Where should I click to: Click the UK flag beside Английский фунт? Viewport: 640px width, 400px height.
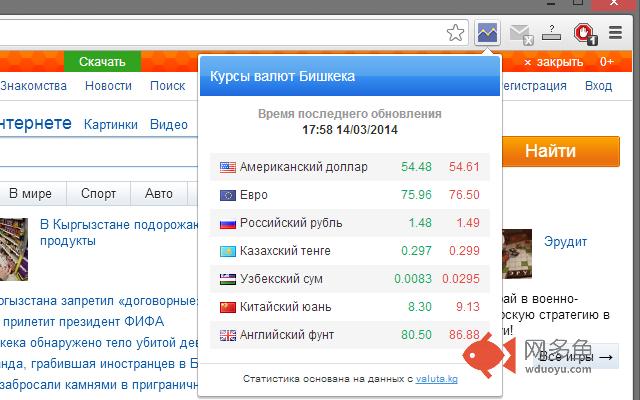tap(228, 335)
